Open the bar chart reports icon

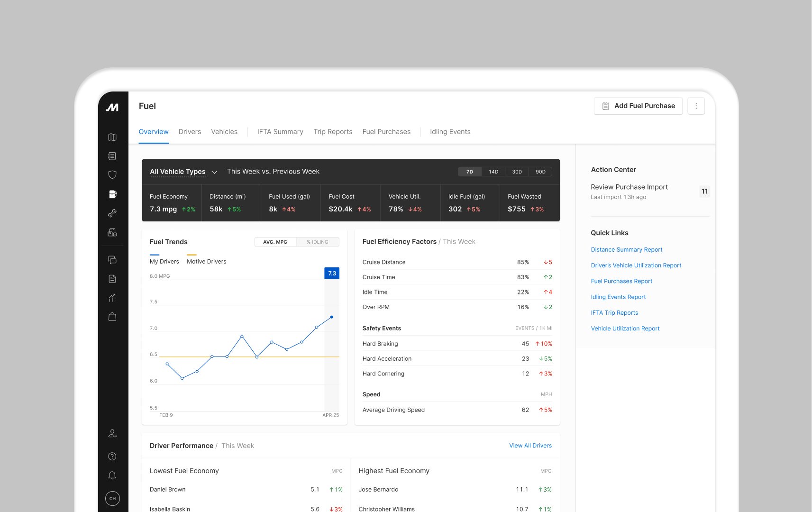(x=112, y=298)
